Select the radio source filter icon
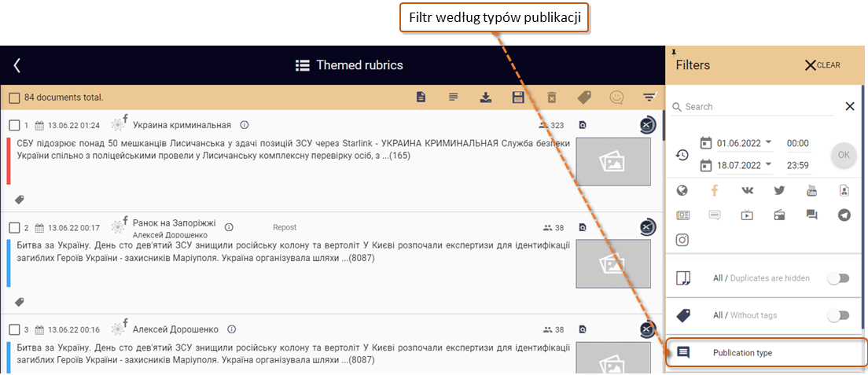Viewport: 868px width, 375px height. click(779, 215)
